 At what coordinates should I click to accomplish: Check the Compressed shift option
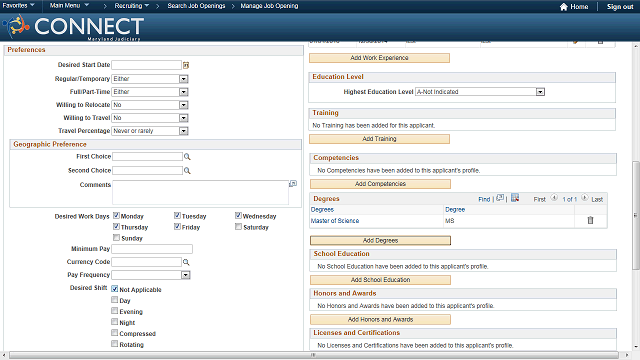click(115, 333)
